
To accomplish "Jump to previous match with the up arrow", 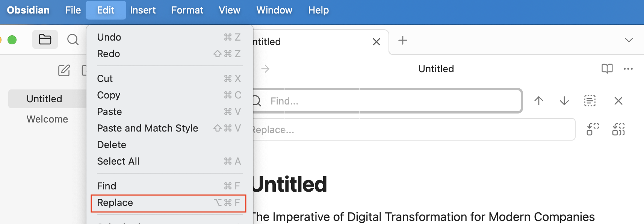I will coord(539,101).
